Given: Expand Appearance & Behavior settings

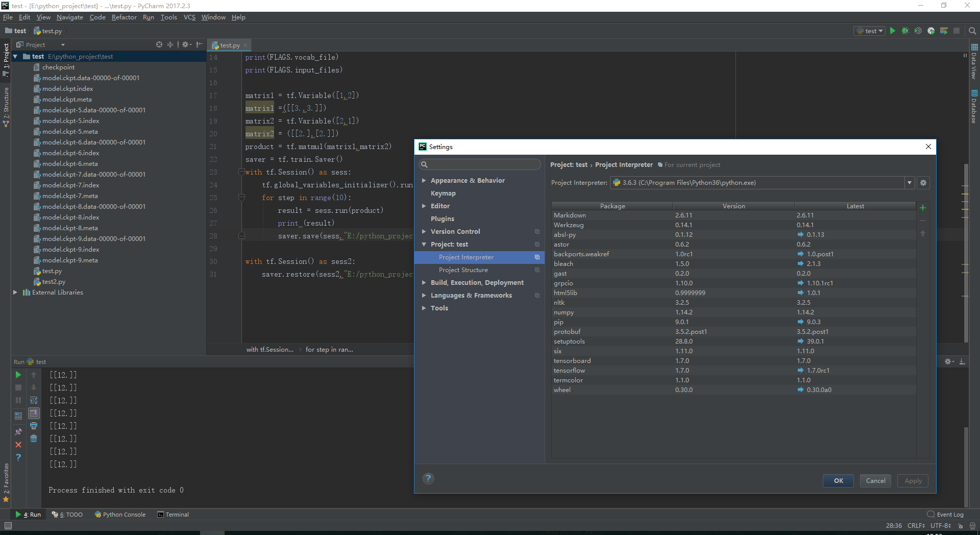Looking at the screenshot, I should click(424, 180).
